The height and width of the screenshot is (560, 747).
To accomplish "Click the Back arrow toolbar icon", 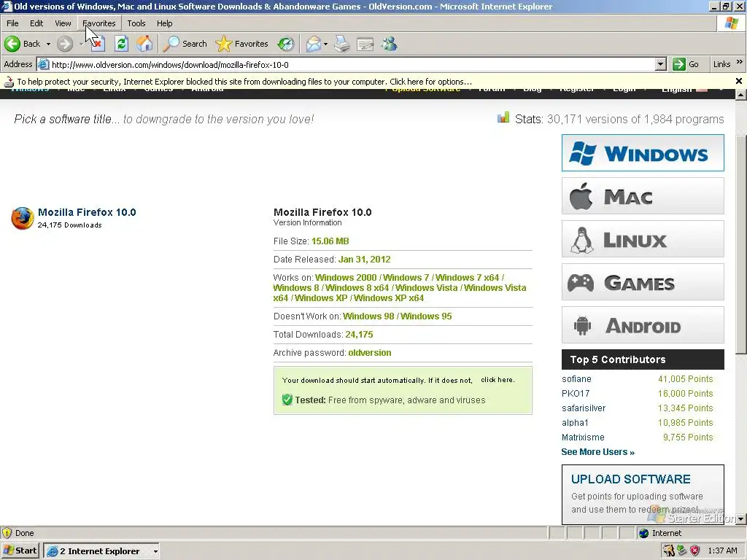I will 12,44.
